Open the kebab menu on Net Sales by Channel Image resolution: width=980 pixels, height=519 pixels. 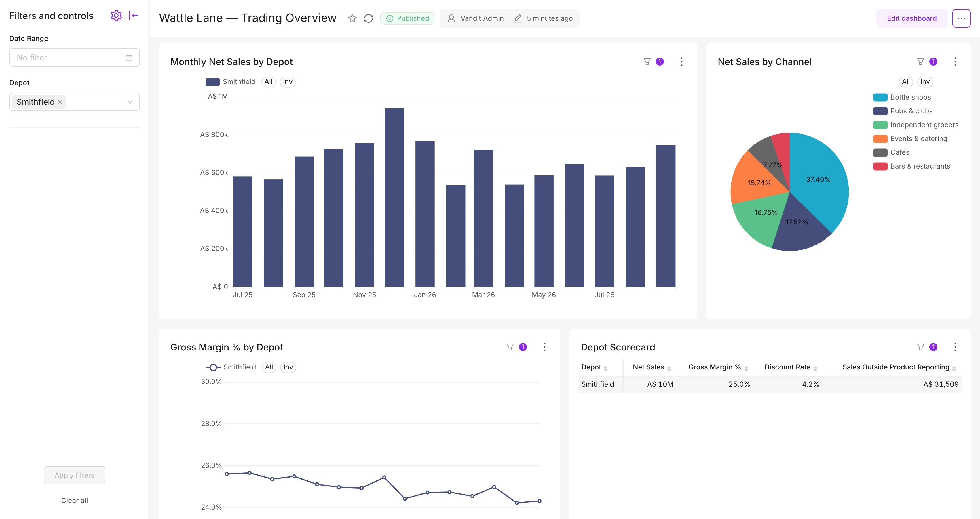[x=955, y=62]
